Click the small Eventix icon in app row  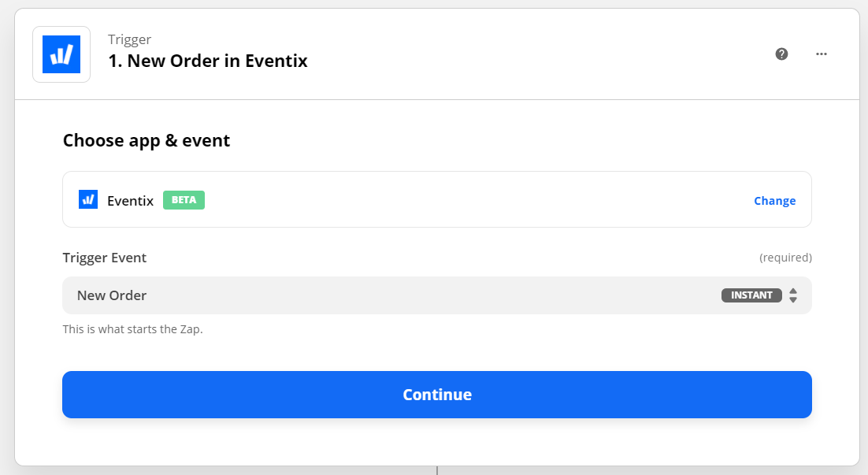88,199
